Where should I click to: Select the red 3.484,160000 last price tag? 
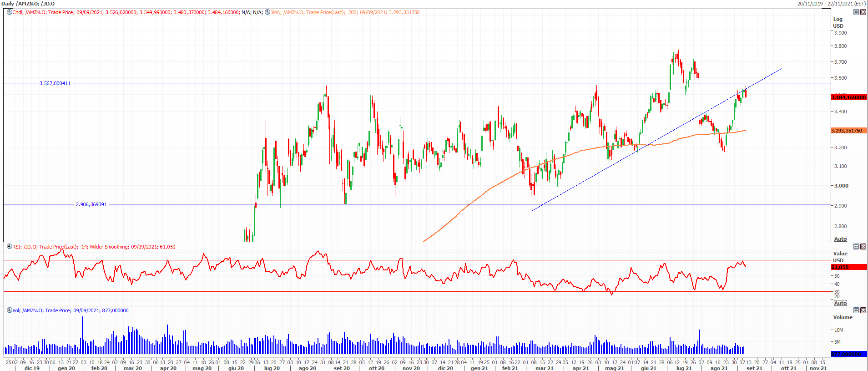pyautogui.click(x=848, y=97)
